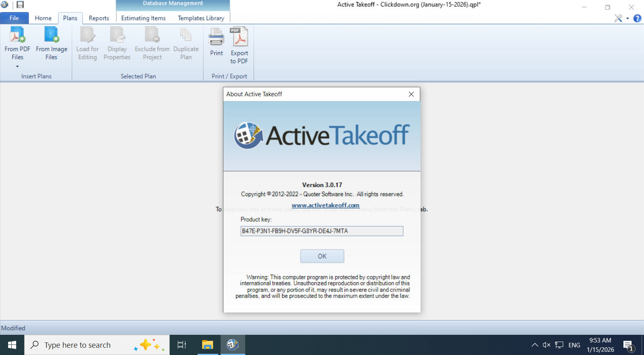Screen dimensions: 644x355
Task: Export the plan to PDF
Action: tap(239, 45)
